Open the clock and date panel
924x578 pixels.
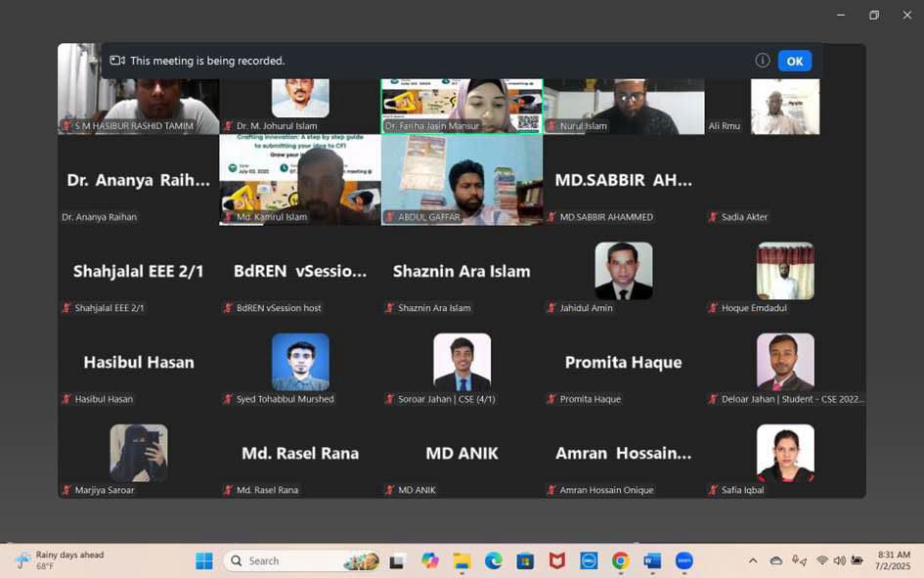tap(892, 560)
